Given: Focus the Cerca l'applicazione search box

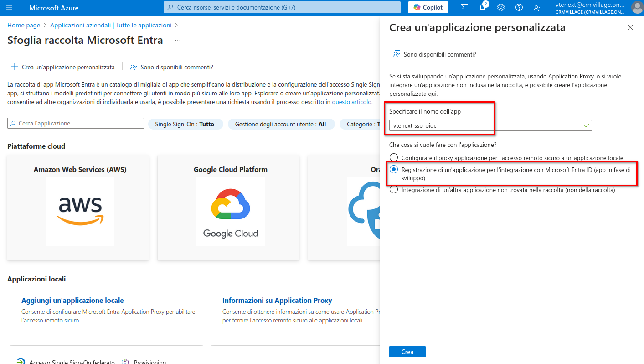Looking at the screenshot, I should [76, 124].
